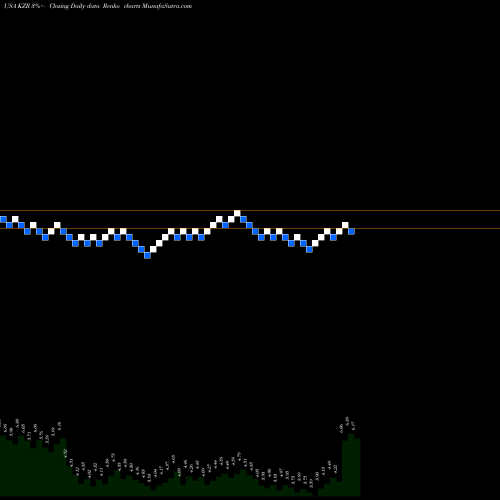Click the upper orange horizontal level line

pos(250,210)
